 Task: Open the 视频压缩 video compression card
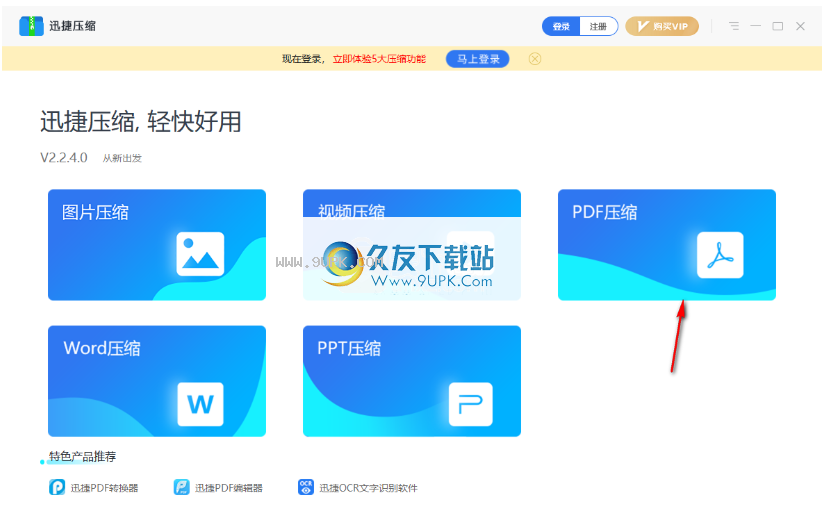click(412, 245)
